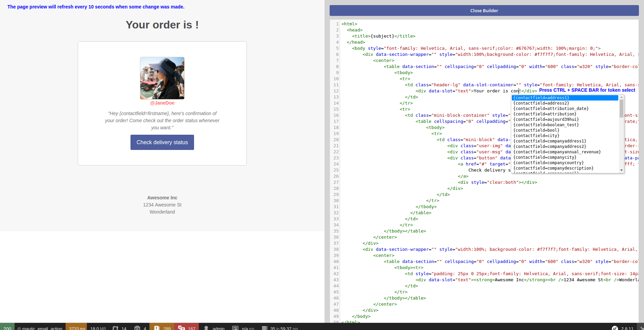Choose token {contactfield=bool}
The width and height of the screenshot is (644, 330).
565,130
